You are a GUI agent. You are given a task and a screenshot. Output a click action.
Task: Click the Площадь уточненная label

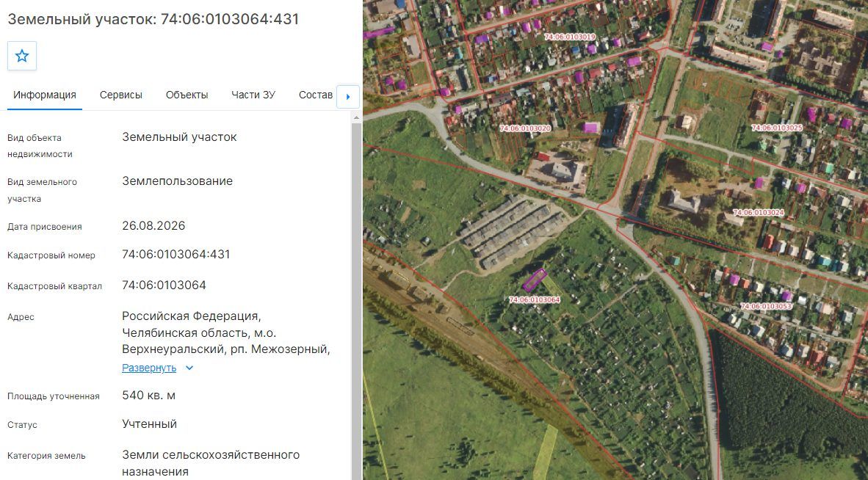click(54, 396)
